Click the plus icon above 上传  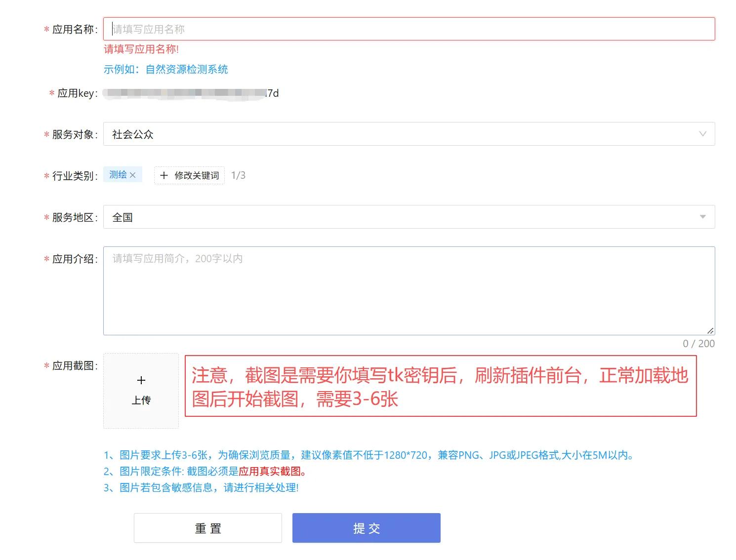point(141,380)
